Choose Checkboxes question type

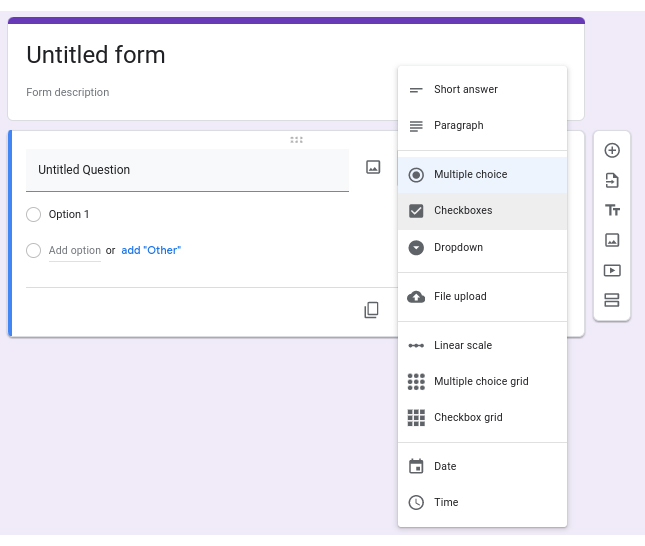click(482, 211)
